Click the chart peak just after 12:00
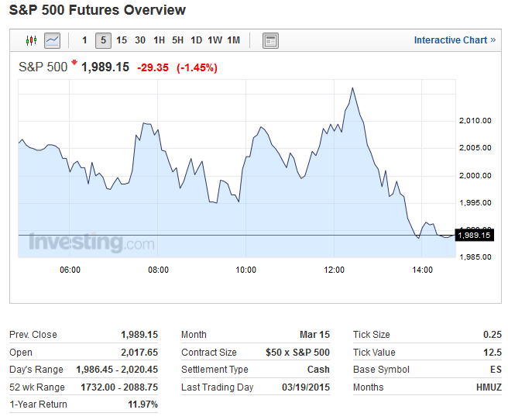Screen dimensions: 508x420 coord(352,88)
